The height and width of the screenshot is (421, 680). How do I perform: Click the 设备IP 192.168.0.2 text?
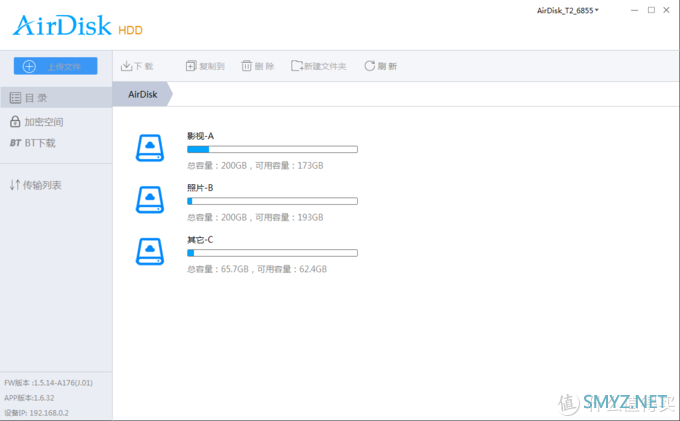click(36, 413)
